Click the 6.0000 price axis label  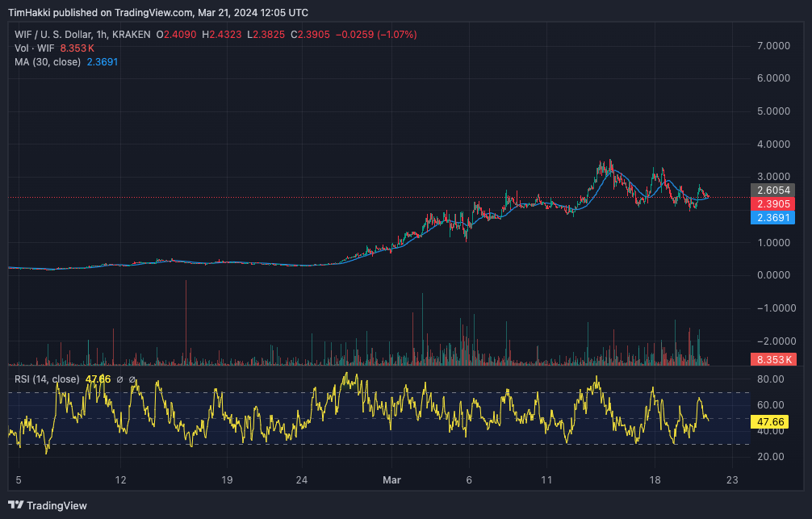click(x=773, y=78)
